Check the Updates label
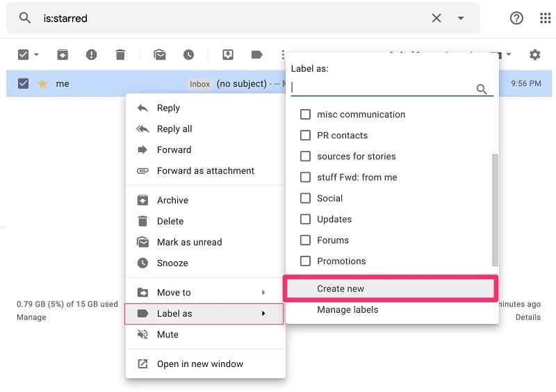This screenshot has height=392, width=556. point(305,219)
